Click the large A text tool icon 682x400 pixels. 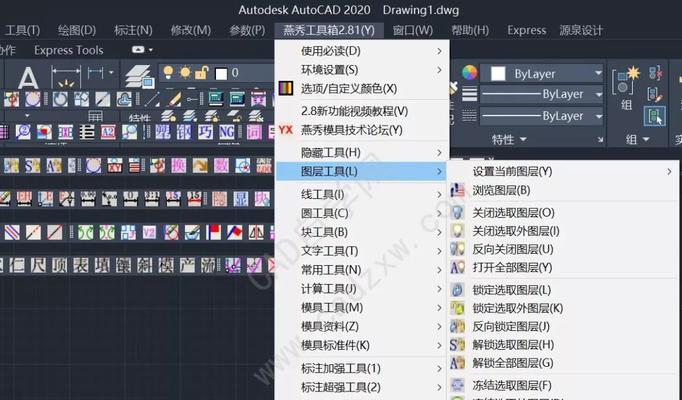28,77
